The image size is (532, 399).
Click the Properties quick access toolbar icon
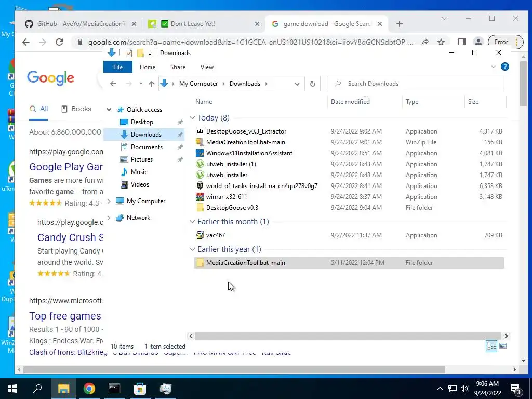tap(129, 53)
